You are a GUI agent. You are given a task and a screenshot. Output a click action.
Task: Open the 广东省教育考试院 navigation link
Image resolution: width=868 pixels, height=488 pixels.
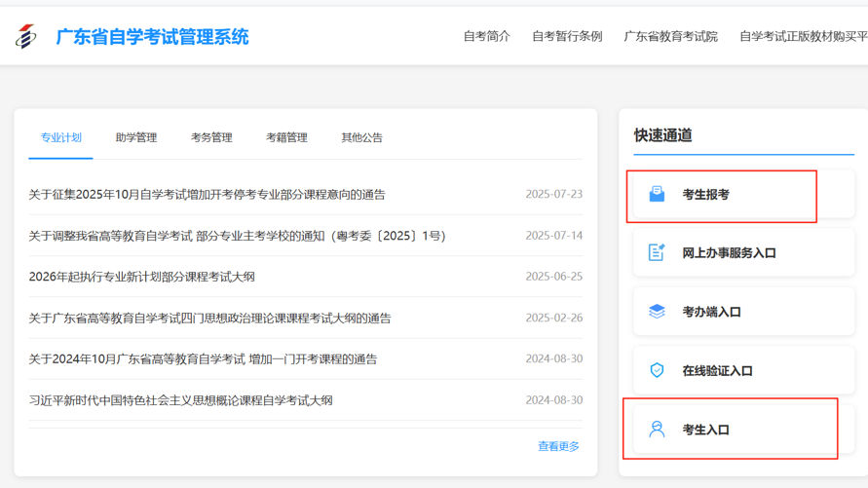[x=670, y=36]
